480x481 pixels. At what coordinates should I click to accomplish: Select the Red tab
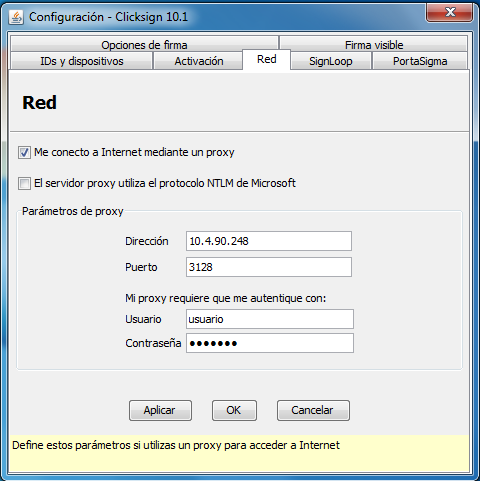point(267,60)
